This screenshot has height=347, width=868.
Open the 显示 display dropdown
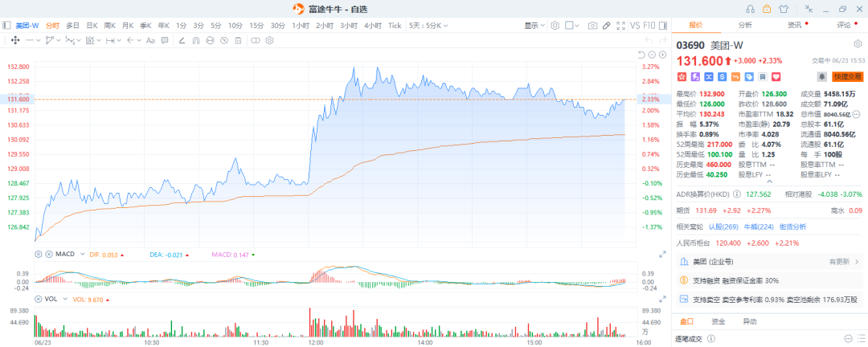click(x=534, y=26)
